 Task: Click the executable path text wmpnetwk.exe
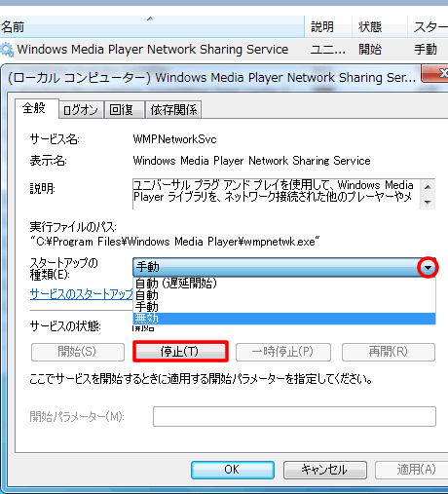[x=175, y=242]
